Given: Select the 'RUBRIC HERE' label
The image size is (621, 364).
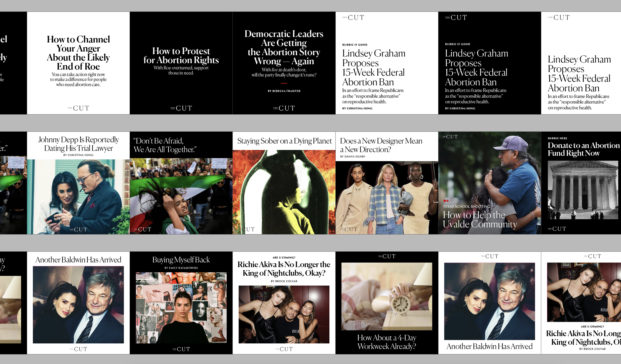Looking at the screenshot, I should coord(557,138).
